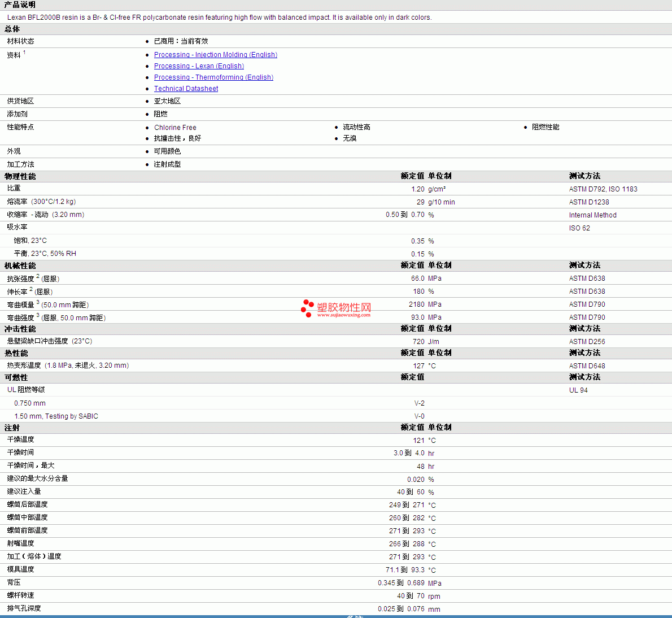The height and width of the screenshot is (618, 672).
Task: Open the Processing - Thermoforming (English) link
Action: pyautogui.click(x=213, y=77)
